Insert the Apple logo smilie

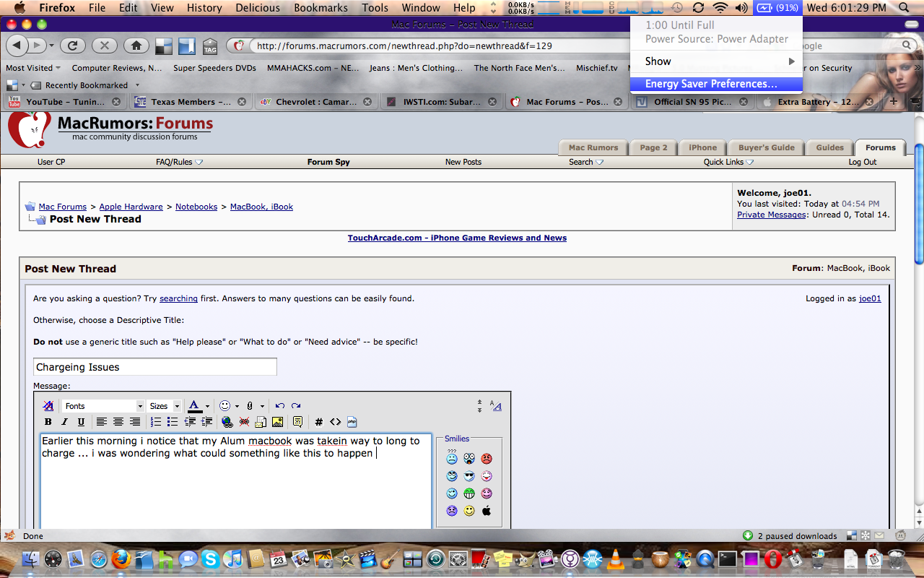click(487, 511)
